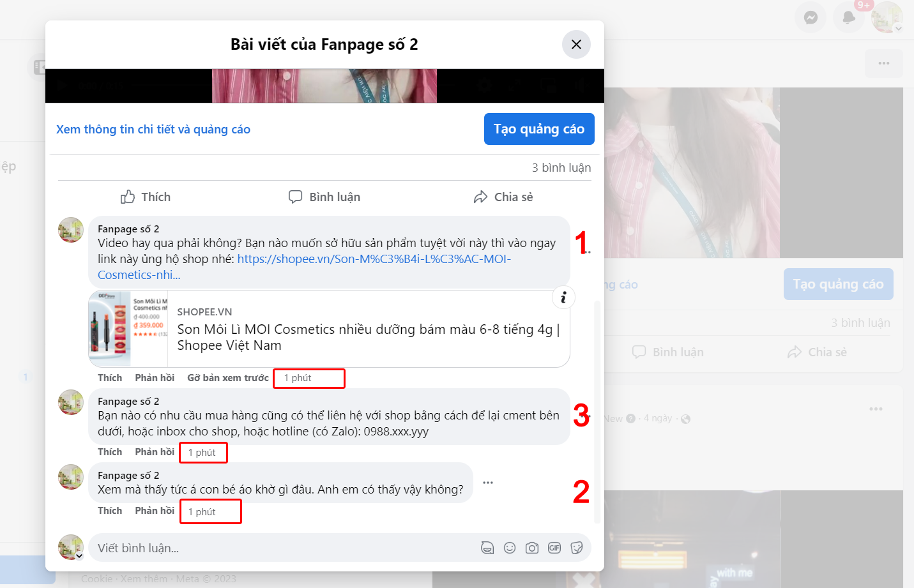Open Messenger from the top bar

[x=811, y=17]
